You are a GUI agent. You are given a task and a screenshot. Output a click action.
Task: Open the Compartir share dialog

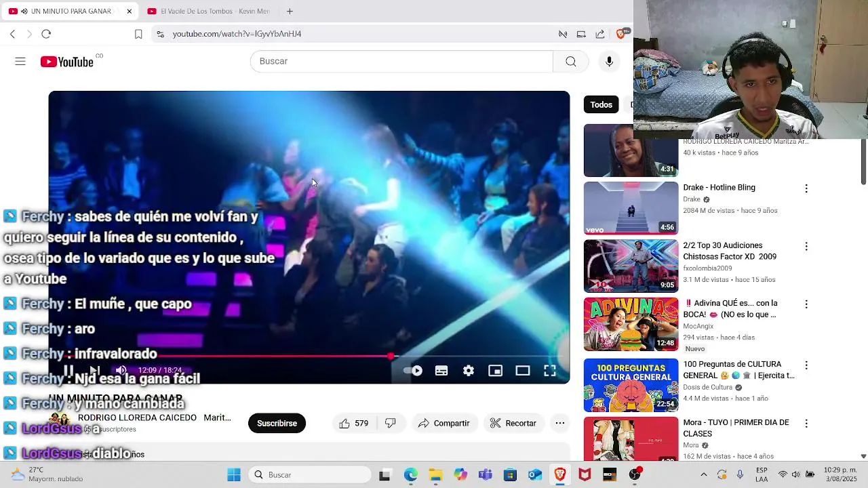click(x=444, y=424)
